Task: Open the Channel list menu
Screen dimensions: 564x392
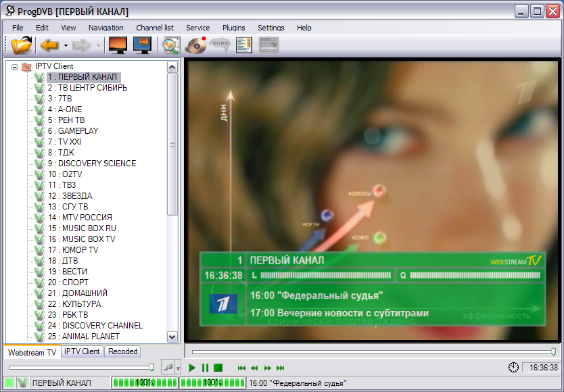Action: (155, 28)
